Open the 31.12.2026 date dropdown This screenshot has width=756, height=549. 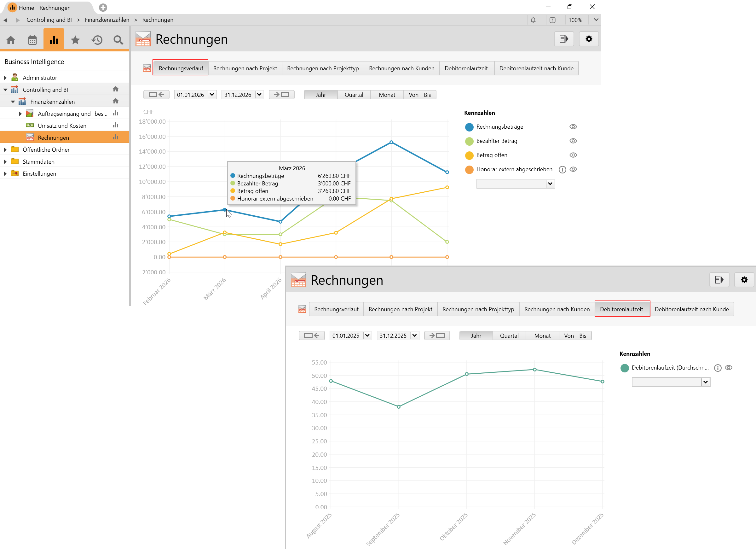[259, 95]
